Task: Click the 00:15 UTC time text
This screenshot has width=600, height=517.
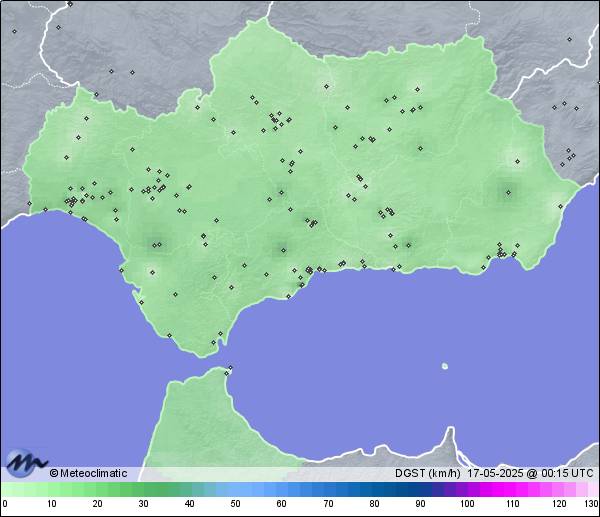Action: point(567,473)
